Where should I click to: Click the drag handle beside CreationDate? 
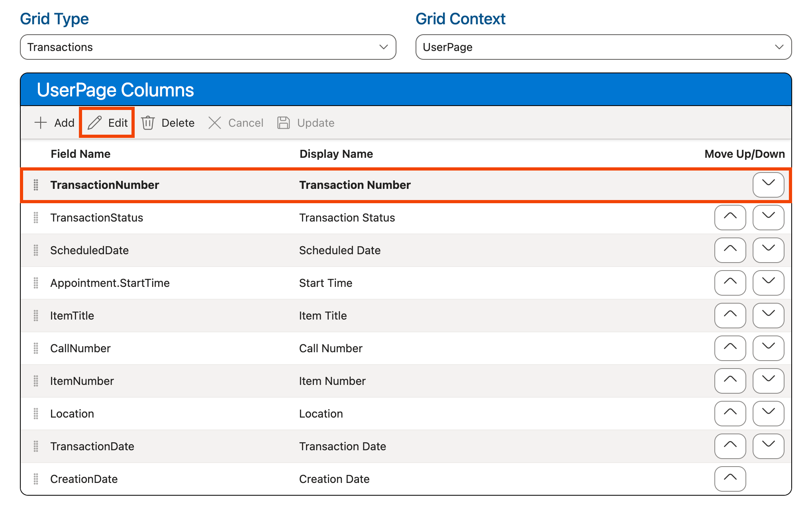click(36, 479)
